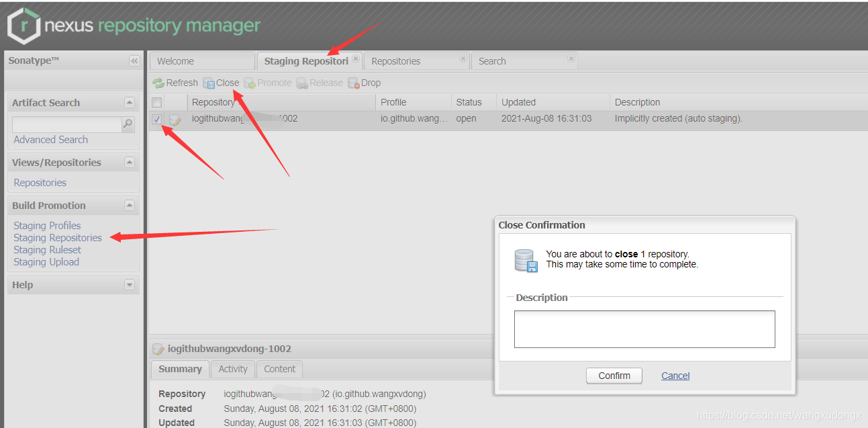Viewport: 868px width, 428px height.
Task: Open the Staging Profiles link
Action: 47,226
